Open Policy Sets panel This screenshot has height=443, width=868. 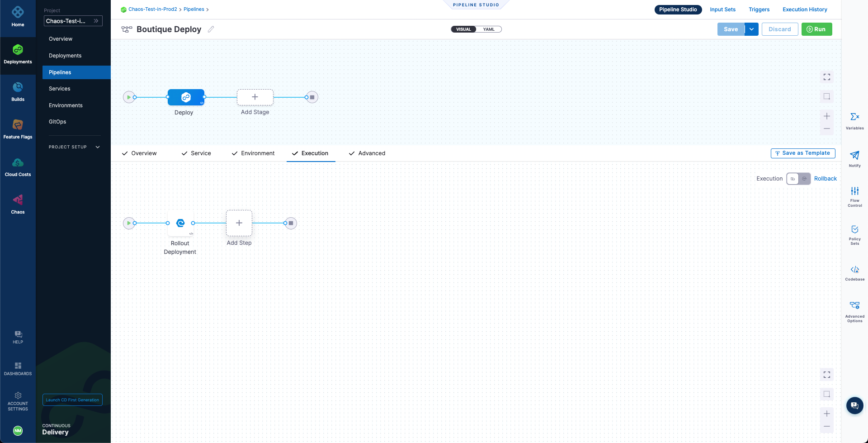(854, 233)
